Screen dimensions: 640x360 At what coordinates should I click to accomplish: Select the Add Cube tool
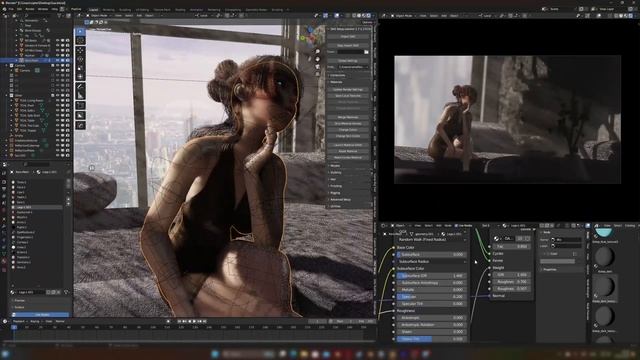80,106
